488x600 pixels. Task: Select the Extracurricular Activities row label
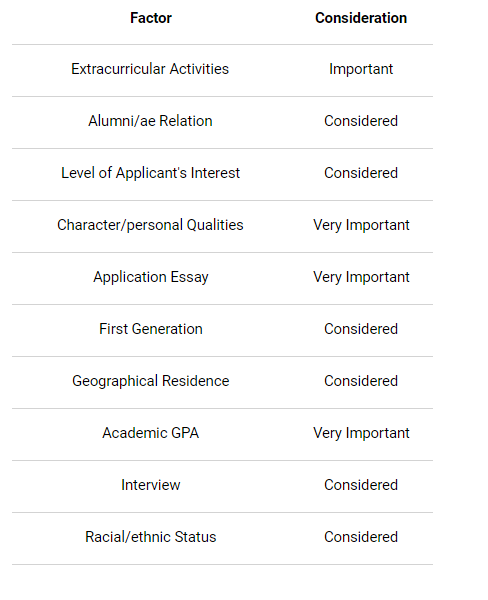coord(150,69)
